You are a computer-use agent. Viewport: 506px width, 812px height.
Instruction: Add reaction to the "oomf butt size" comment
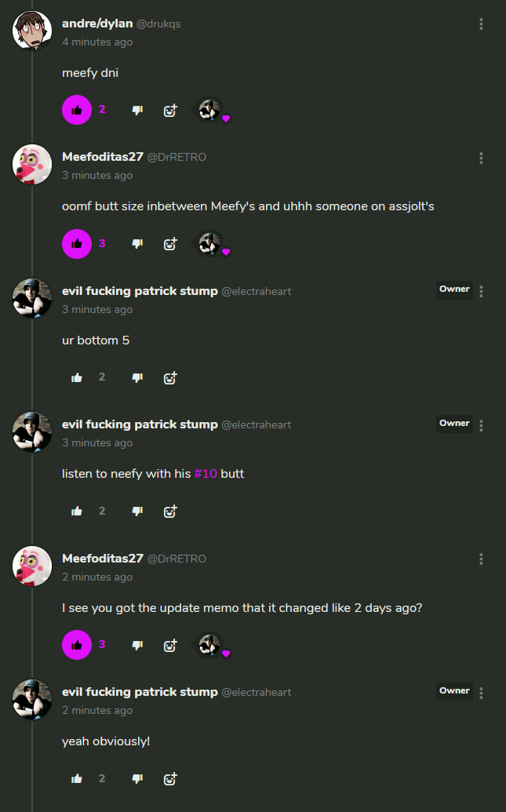[170, 244]
